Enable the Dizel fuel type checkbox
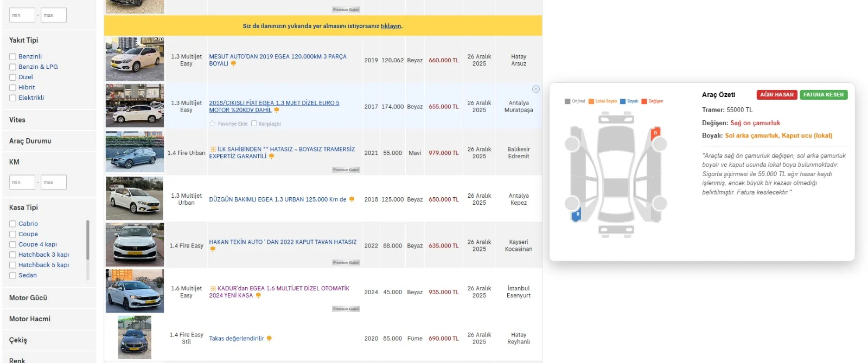This screenshot has height=363, width=868. 12,77
